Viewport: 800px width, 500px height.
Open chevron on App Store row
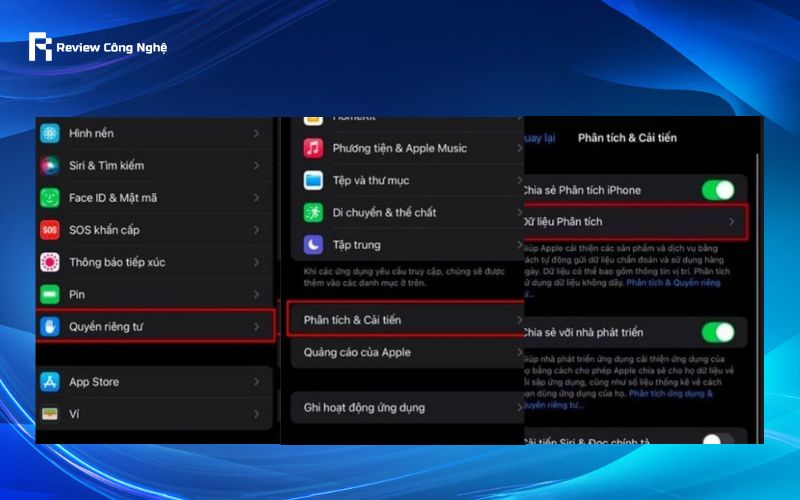point(257,382)
